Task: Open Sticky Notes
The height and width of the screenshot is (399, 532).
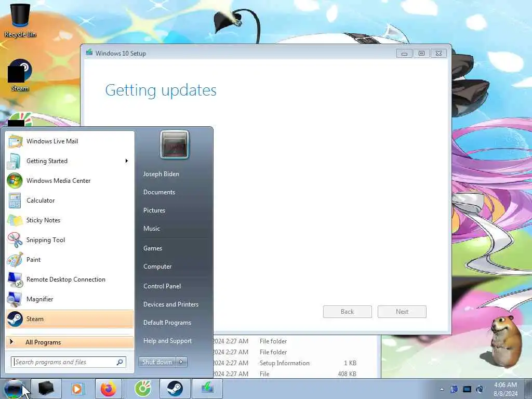Action: [x=70, y=220]
